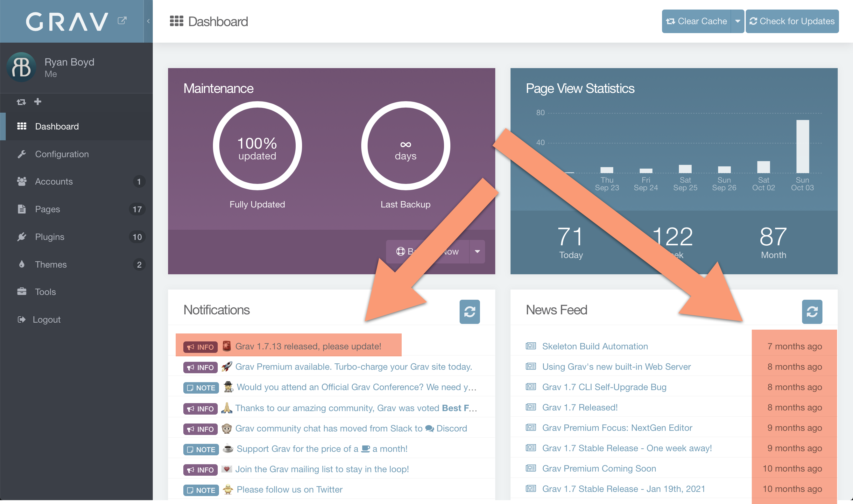Viewport: 853px width, 504px height.
Task: Click the NOTE badge on Twitter notification
Action: tap(201, 490)
